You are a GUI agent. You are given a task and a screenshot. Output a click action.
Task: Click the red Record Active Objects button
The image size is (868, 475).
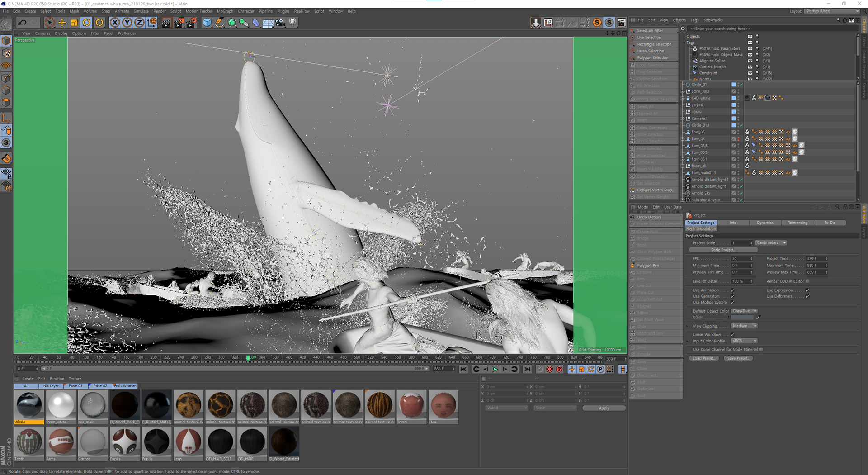click(550, 369)
